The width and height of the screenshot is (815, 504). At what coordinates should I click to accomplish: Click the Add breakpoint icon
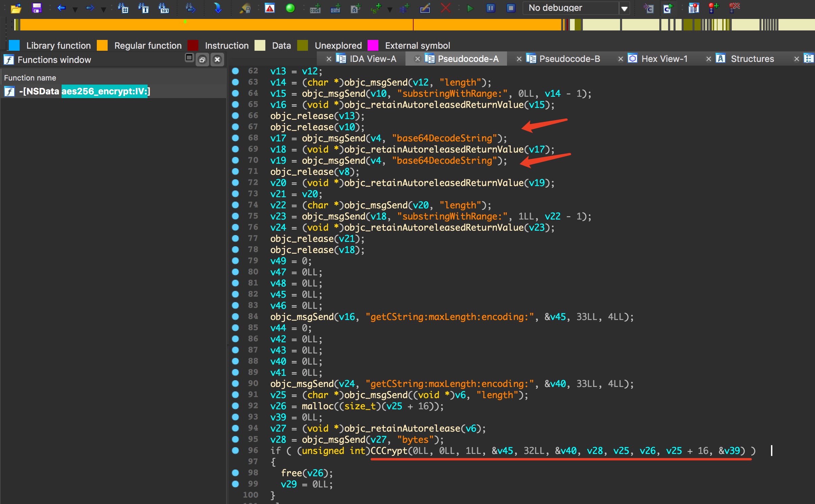[x=713, y=8]
